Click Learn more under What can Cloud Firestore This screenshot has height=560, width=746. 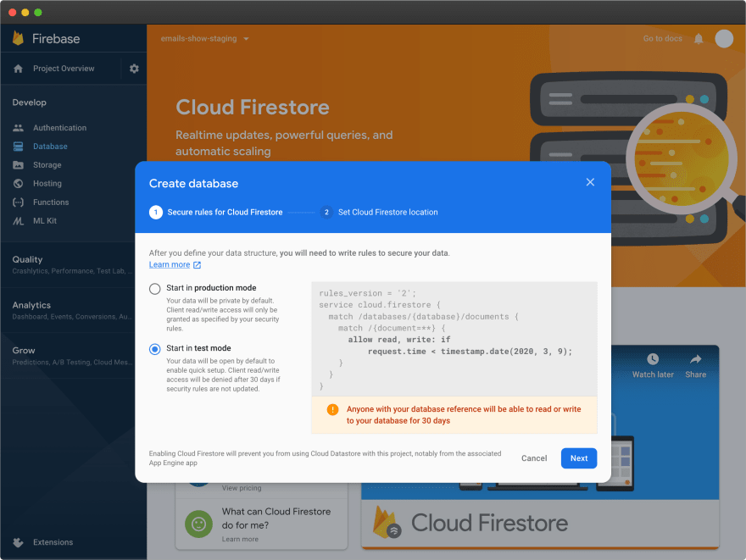coord(240,539)
